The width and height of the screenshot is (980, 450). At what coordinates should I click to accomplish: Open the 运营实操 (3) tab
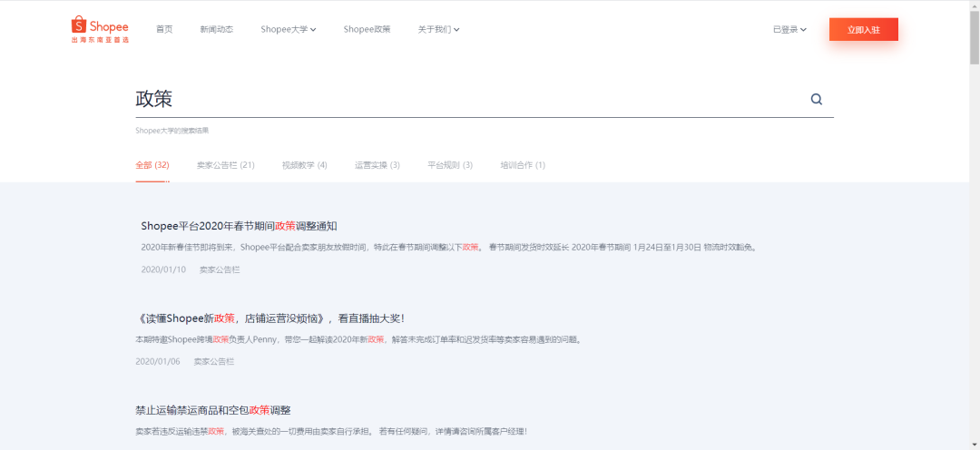click(x=377, y=165)
